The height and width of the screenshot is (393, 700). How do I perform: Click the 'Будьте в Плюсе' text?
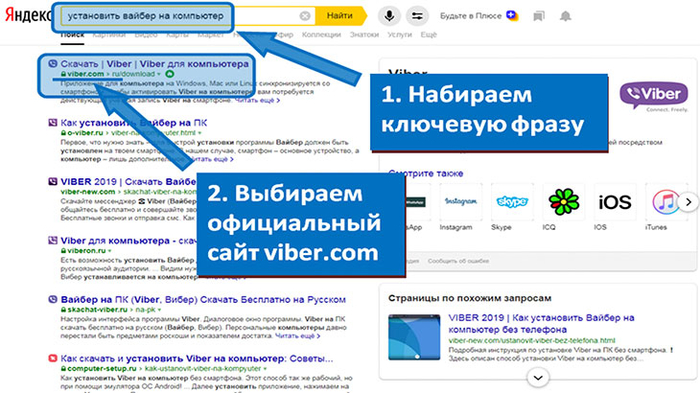(471, 16)
